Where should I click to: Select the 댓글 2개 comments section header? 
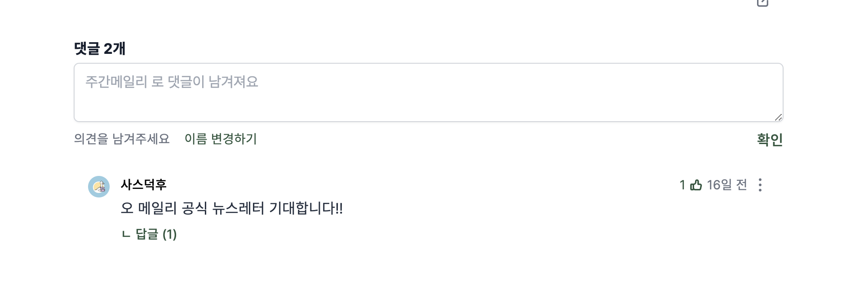(100, 49)
